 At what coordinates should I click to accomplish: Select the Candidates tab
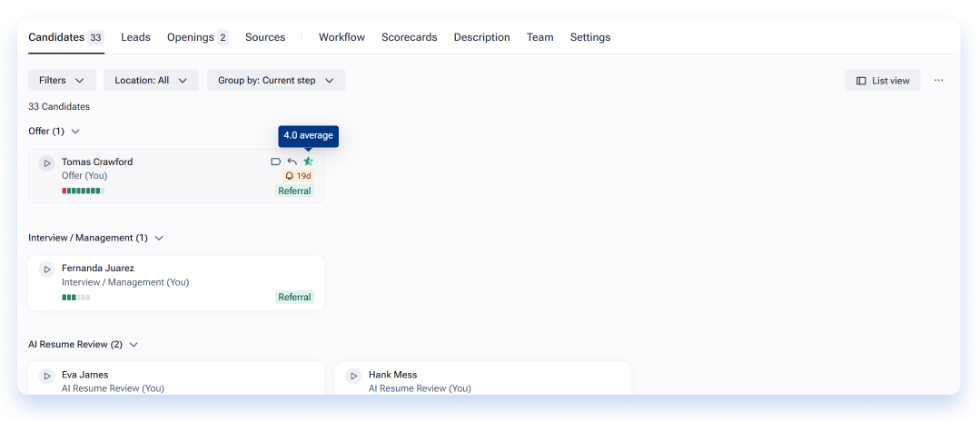tap(66, 37)
